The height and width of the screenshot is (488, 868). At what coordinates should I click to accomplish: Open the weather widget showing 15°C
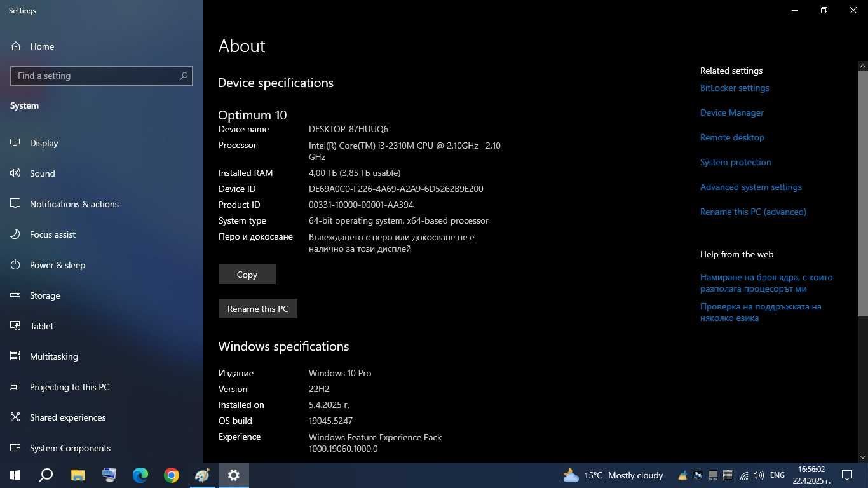tap(613, 475)
